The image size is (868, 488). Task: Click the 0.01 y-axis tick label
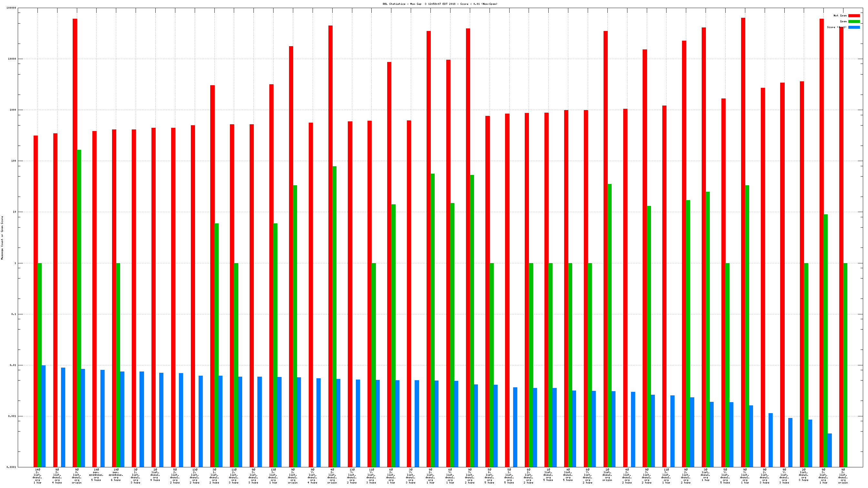pyautogui.click(x=13, y=365)
